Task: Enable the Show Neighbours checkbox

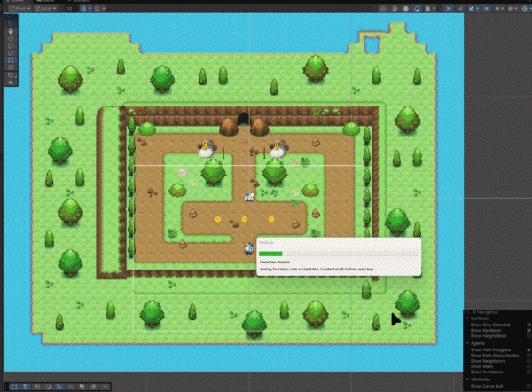Action: click(528, 361)
